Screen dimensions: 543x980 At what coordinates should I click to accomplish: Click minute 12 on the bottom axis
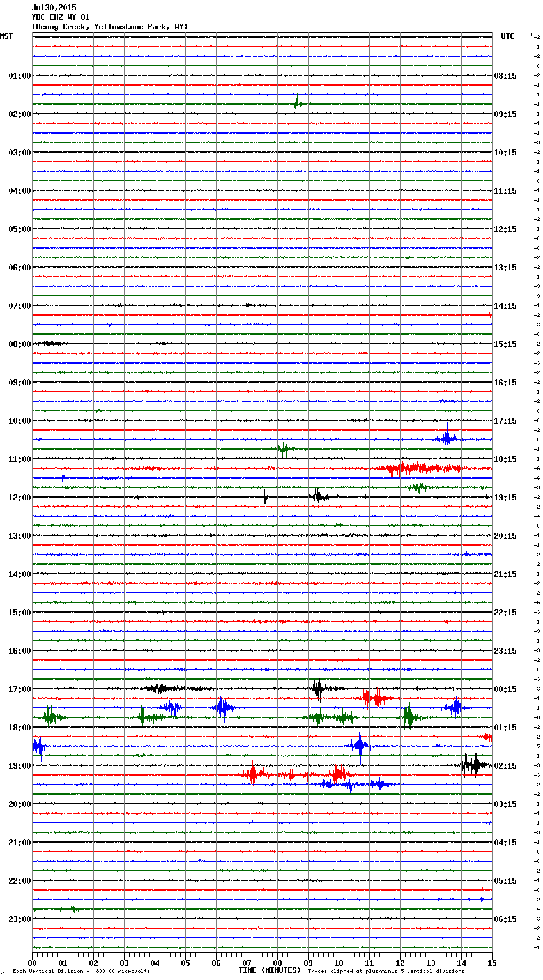click(400, 963)
